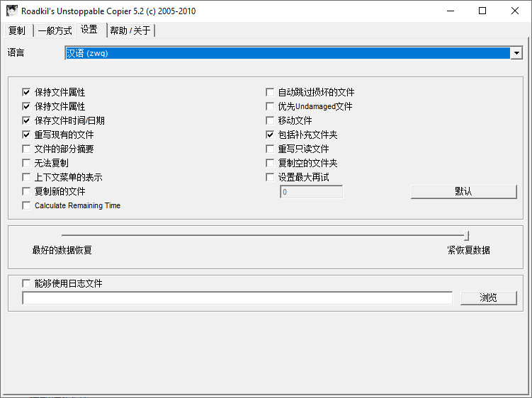
Task: Click the 紧恢复数据 slider label
Action: [x=468, y=251]
